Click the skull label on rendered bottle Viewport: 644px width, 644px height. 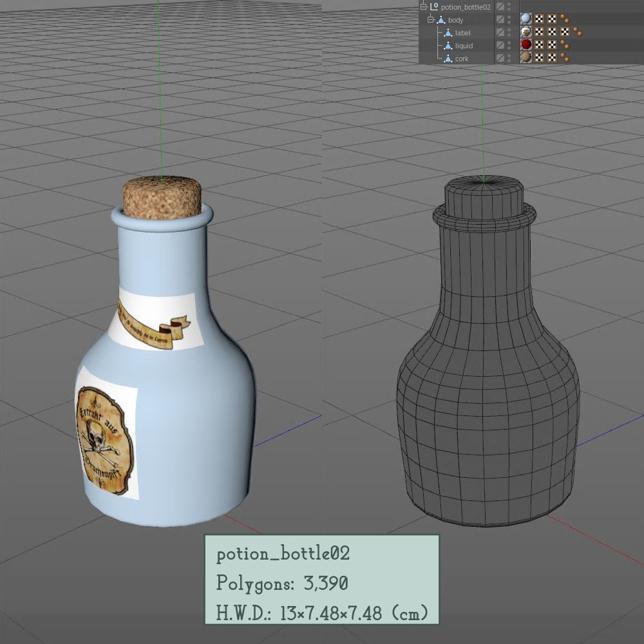(x=105, y=440)
